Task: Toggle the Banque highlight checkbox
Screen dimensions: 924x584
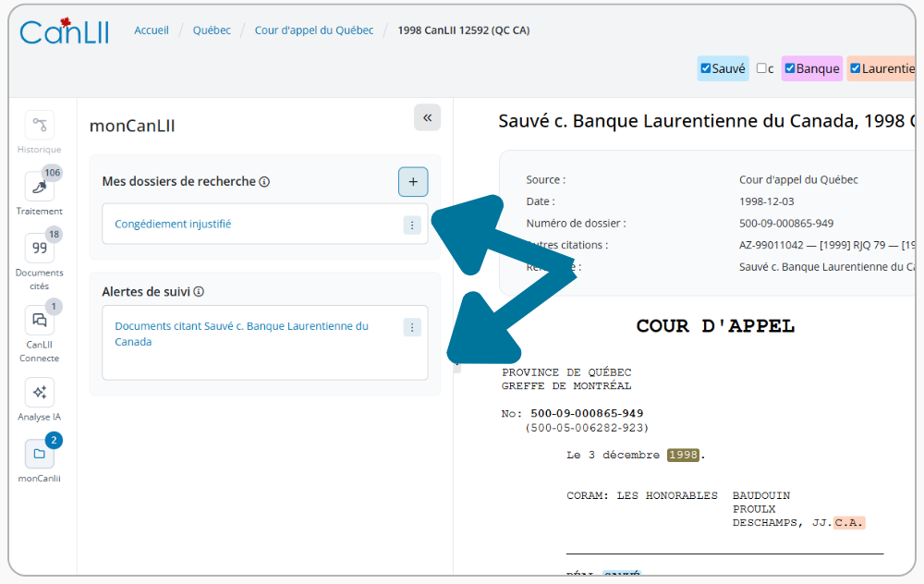Action: click(790, 68)
